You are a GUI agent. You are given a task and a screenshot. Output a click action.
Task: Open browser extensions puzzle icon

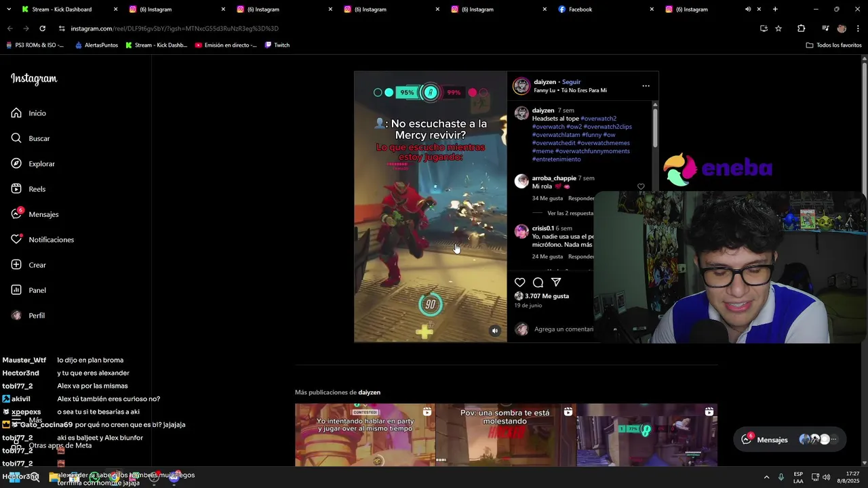tap(801, 28)
